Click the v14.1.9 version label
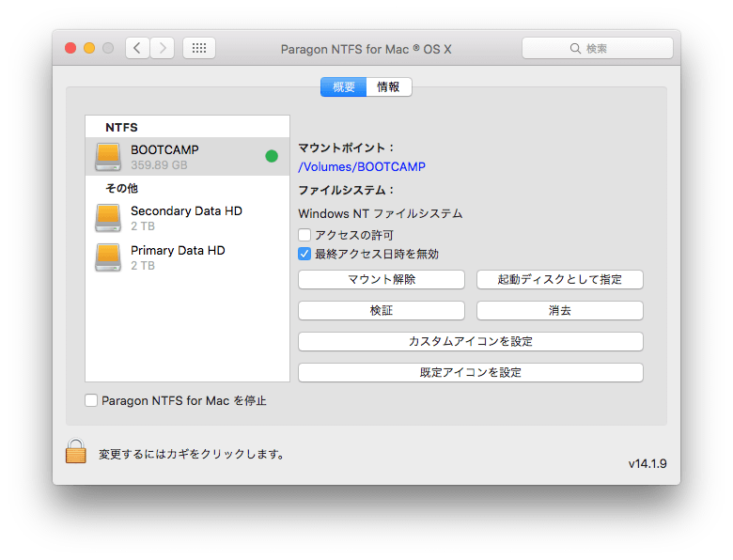 (647, 464)
